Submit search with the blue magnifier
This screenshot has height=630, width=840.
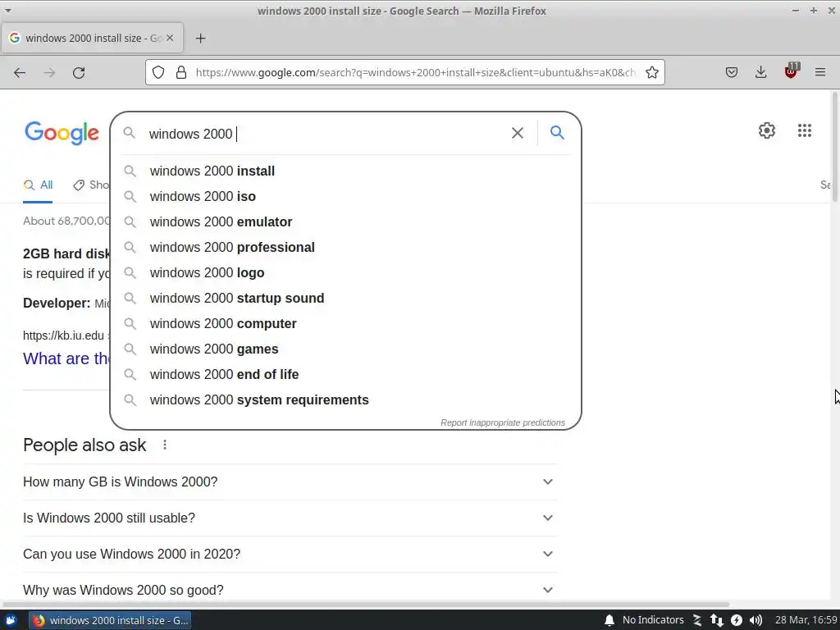557,132
